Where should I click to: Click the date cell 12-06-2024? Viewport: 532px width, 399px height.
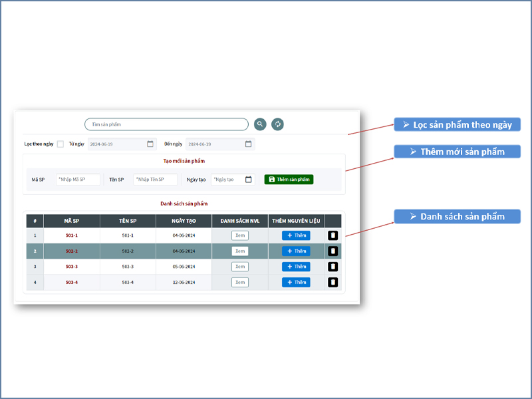click(184, 282)
